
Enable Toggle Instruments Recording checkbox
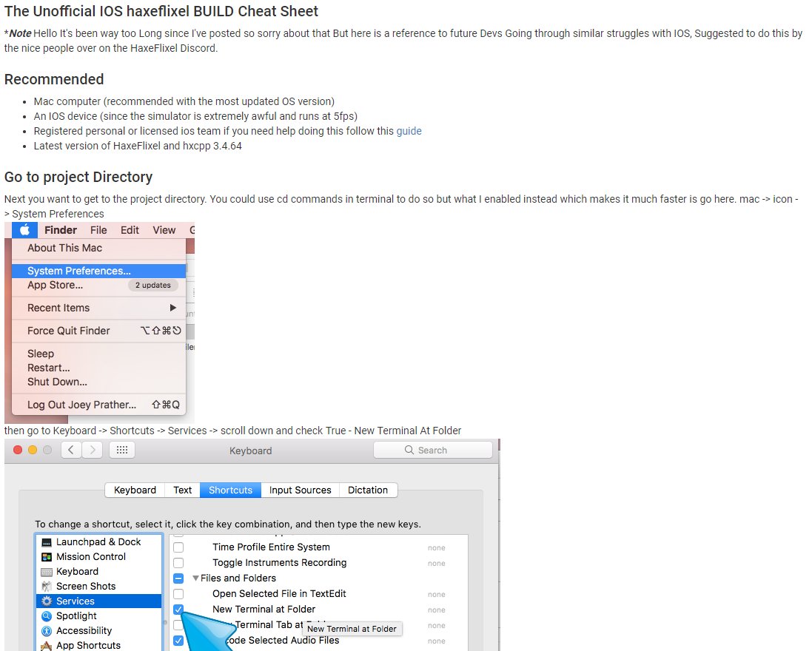(x=178, y=563)
